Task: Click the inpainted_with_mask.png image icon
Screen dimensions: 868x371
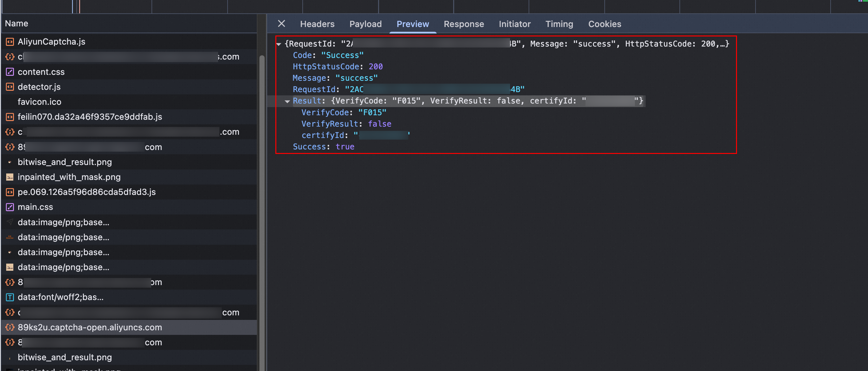Action: coord(10,177)
